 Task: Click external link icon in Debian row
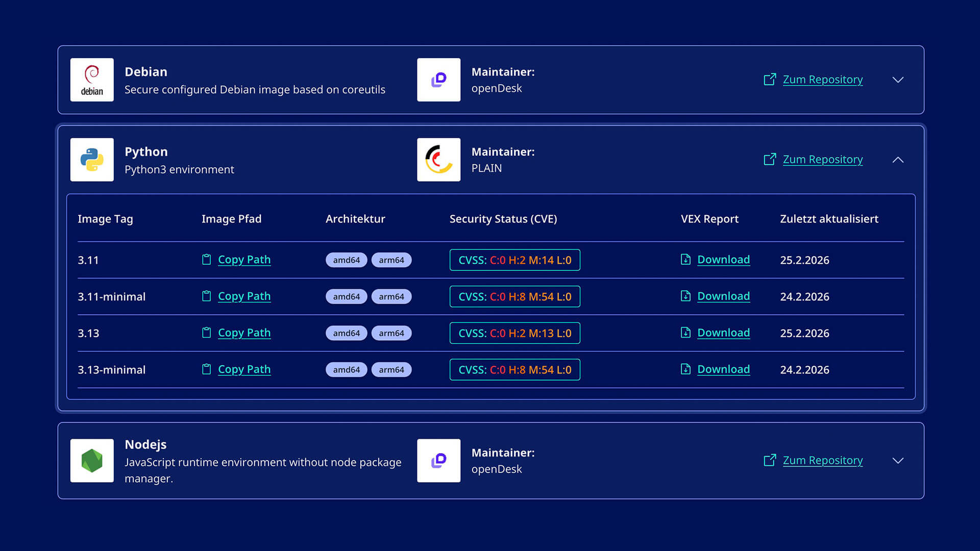tap(770, 80)
